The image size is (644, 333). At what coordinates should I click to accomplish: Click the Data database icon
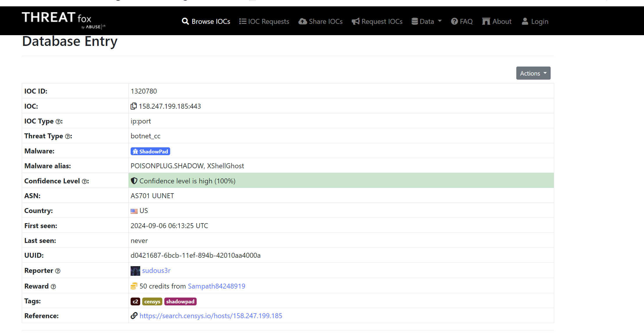click(x=415, y=22)
